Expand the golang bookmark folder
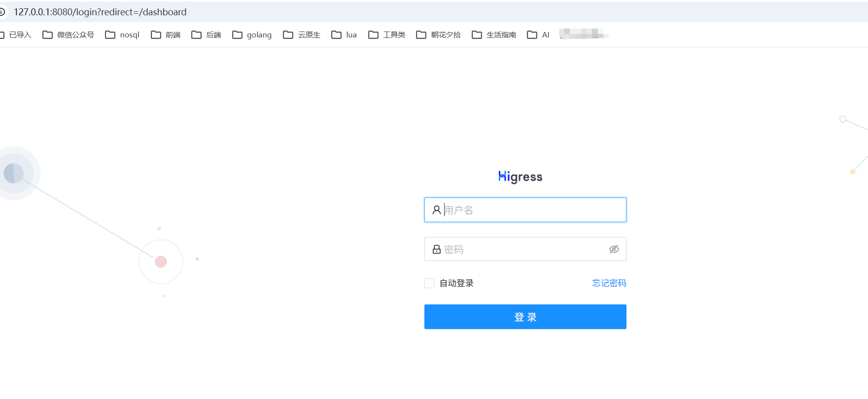The width and height of the screenshot is (868, 399). 252,35
